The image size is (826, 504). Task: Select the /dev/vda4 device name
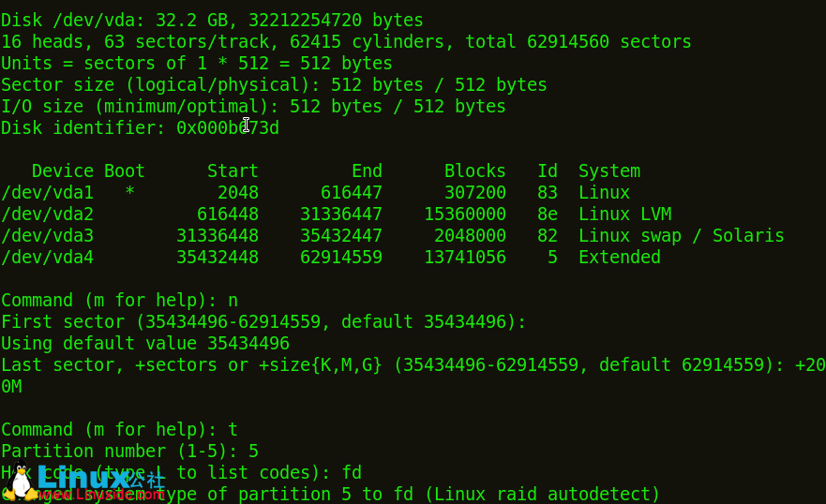48,258
